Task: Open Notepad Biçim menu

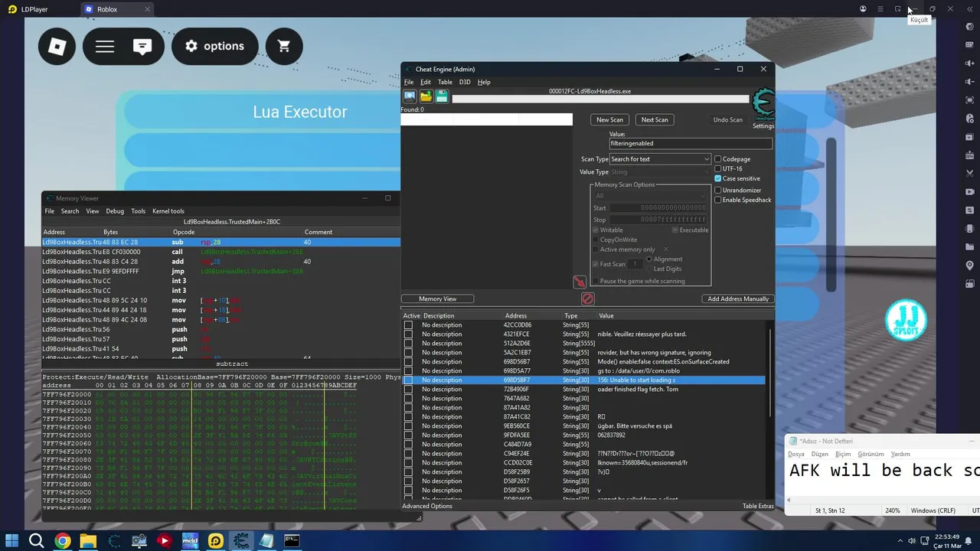Action: click(x=842, y=454)
